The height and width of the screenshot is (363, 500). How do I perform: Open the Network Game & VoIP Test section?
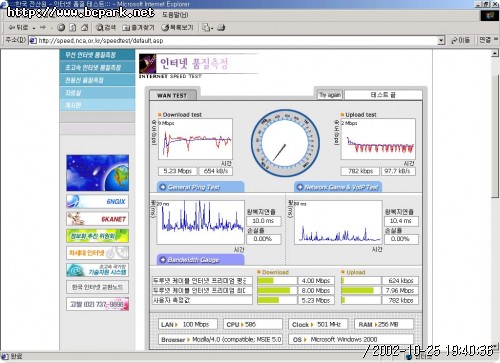pos(338,187)
